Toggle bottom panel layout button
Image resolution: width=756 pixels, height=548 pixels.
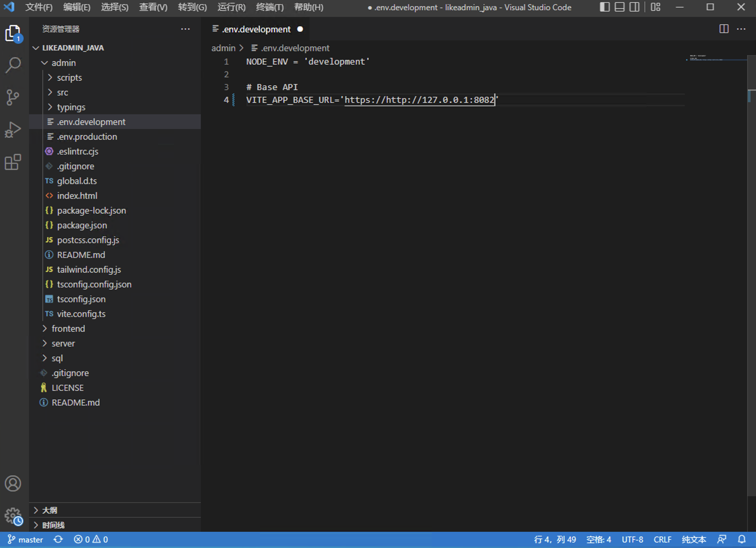619,7
